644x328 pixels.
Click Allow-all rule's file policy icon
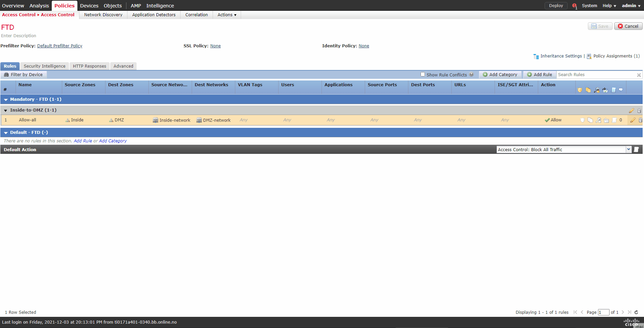pyautogui.click(x=590, y=120)
